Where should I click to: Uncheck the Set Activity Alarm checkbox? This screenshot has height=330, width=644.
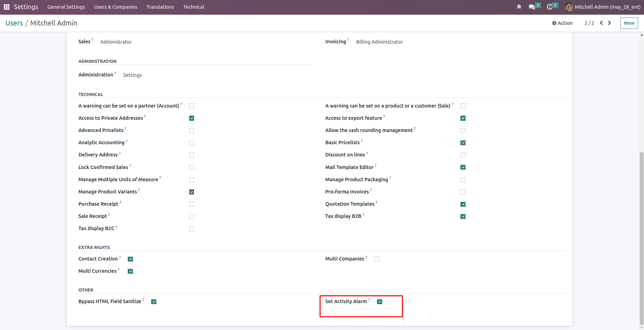click(x=380, y=302)
